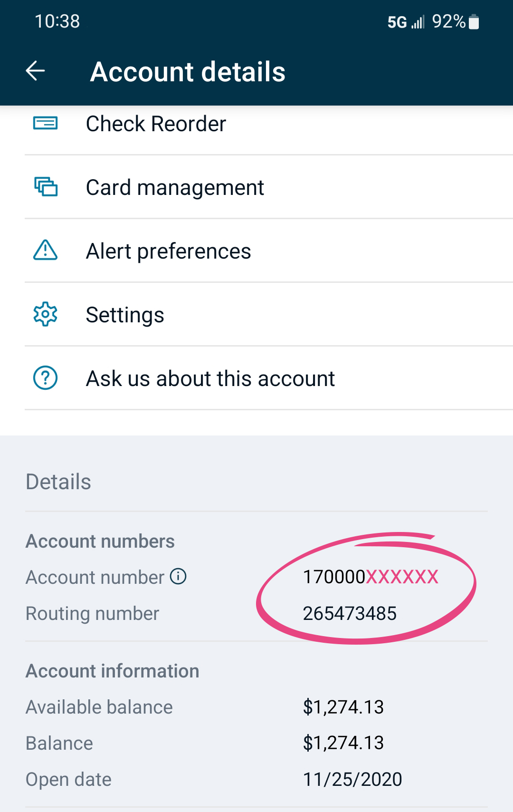
Task: Tap the Card management cards icon
Action: pyautogui.click(x=46, y=187)
